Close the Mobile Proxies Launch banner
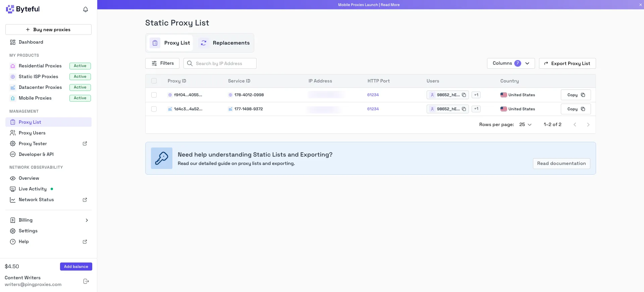 (640, 5)
